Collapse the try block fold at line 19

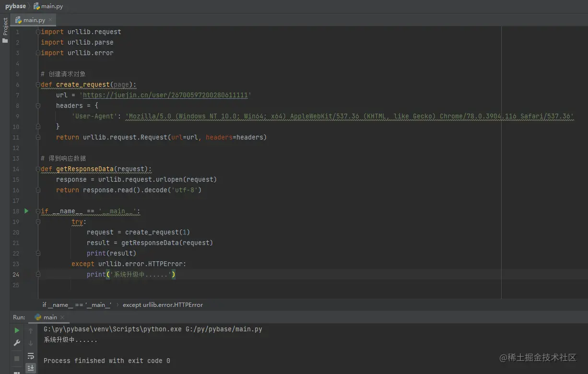(x=38, y=222)
